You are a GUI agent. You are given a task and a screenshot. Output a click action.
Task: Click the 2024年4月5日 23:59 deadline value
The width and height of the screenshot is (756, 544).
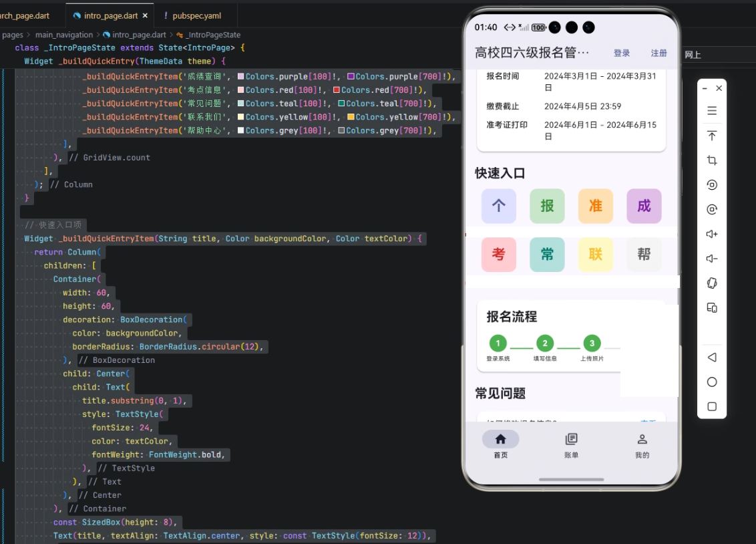[583, 106]
